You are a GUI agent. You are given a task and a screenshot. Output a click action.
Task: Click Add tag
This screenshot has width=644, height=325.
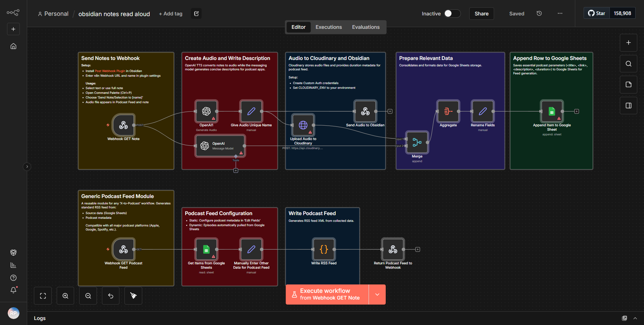[x=171, y=14]
